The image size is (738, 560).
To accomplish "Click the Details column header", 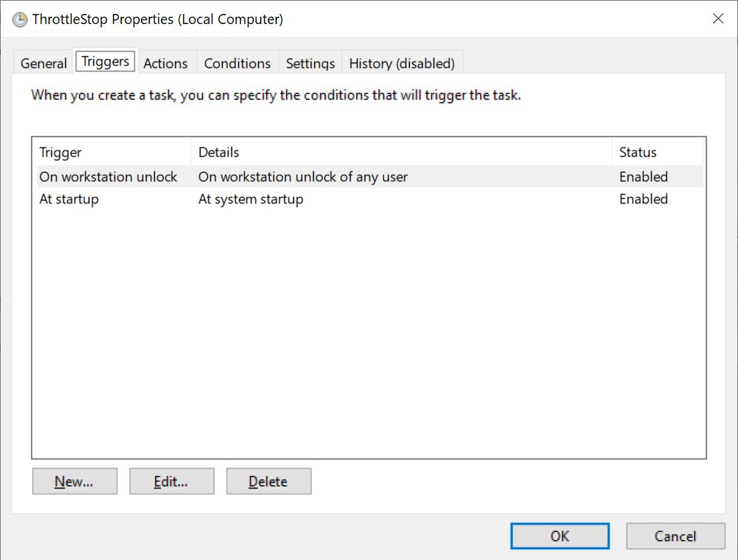I will tap(401, 152).
